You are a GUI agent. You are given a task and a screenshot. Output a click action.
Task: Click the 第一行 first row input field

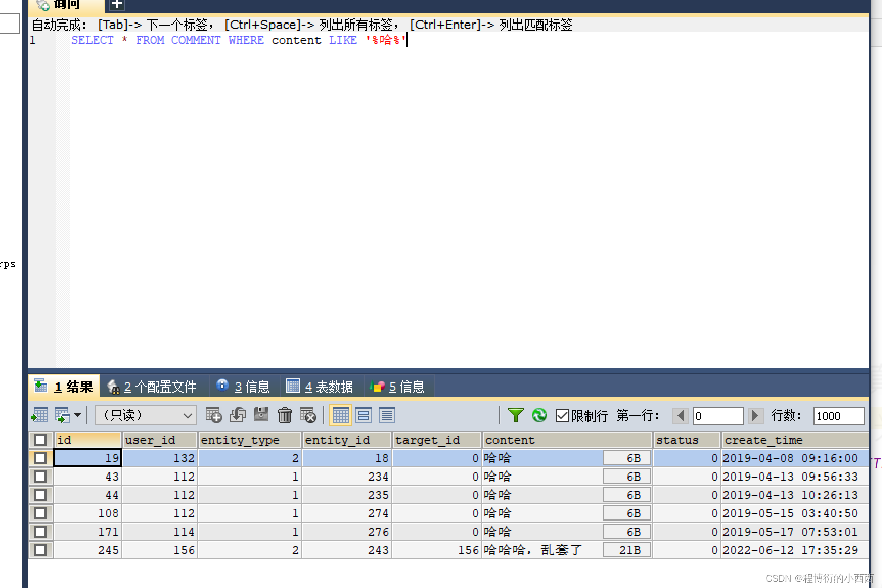tap(718, 416)
